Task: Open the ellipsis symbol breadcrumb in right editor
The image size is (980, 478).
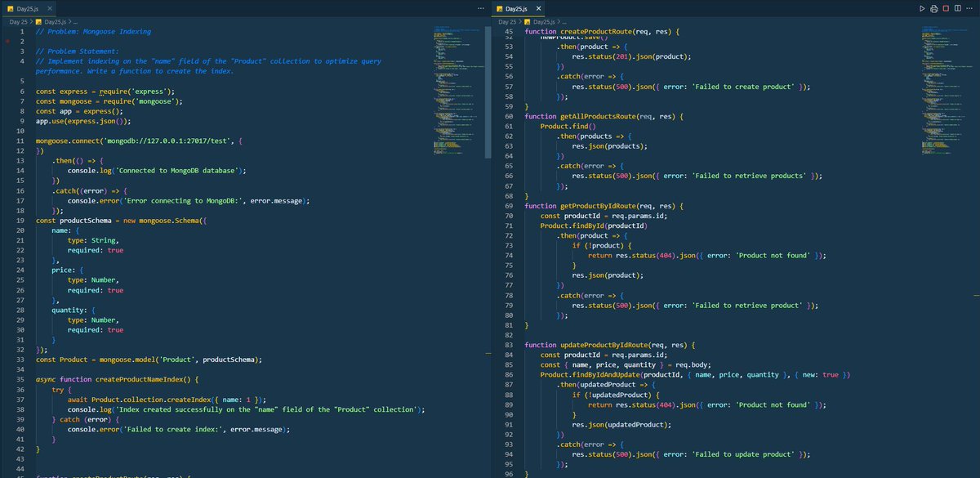Action: [564, 21]
